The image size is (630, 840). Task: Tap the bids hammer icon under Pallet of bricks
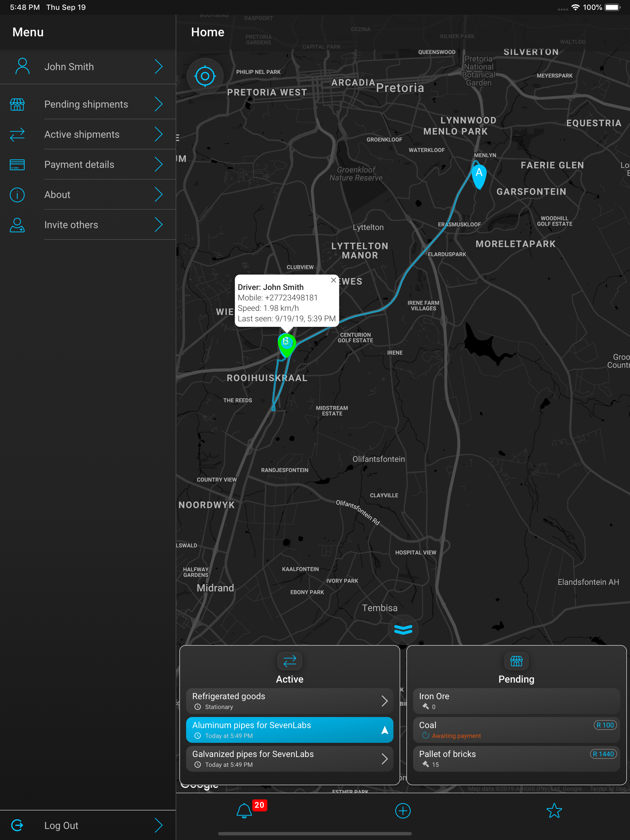pos(425,764)
